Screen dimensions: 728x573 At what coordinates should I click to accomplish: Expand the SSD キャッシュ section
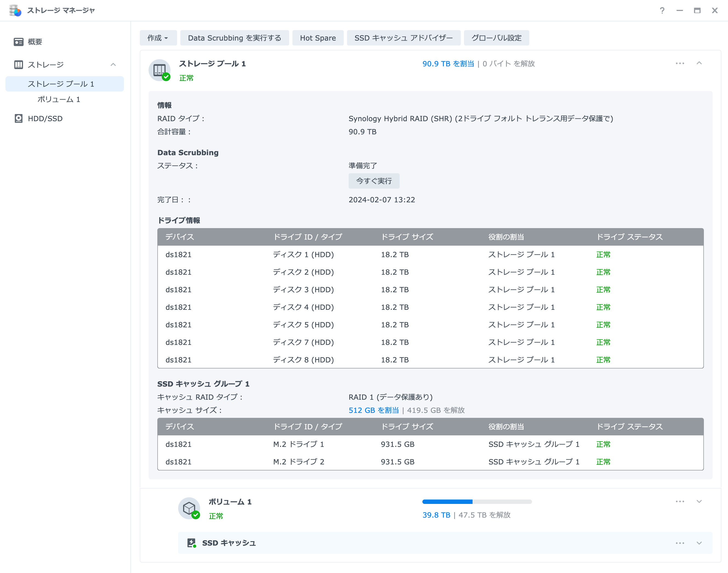699,543
